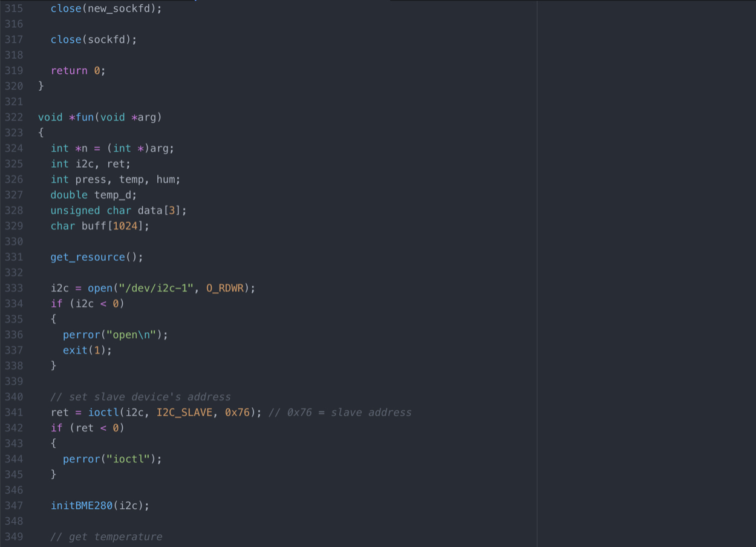Click the fun function name in its definition

(x=85, y=117)
